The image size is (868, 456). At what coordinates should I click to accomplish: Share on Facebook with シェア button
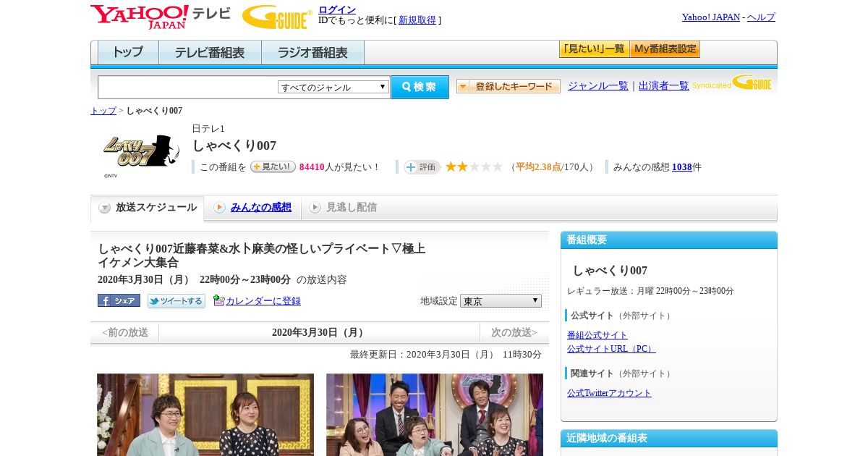coord(119,300)
